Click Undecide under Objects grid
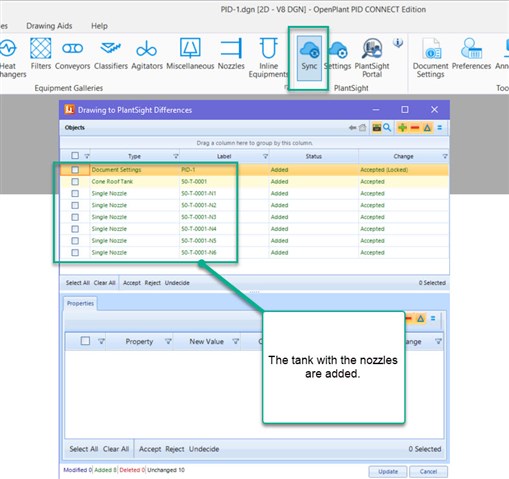Image resolution: width=509 pixels, height=479 pixels. coord(177,283)
